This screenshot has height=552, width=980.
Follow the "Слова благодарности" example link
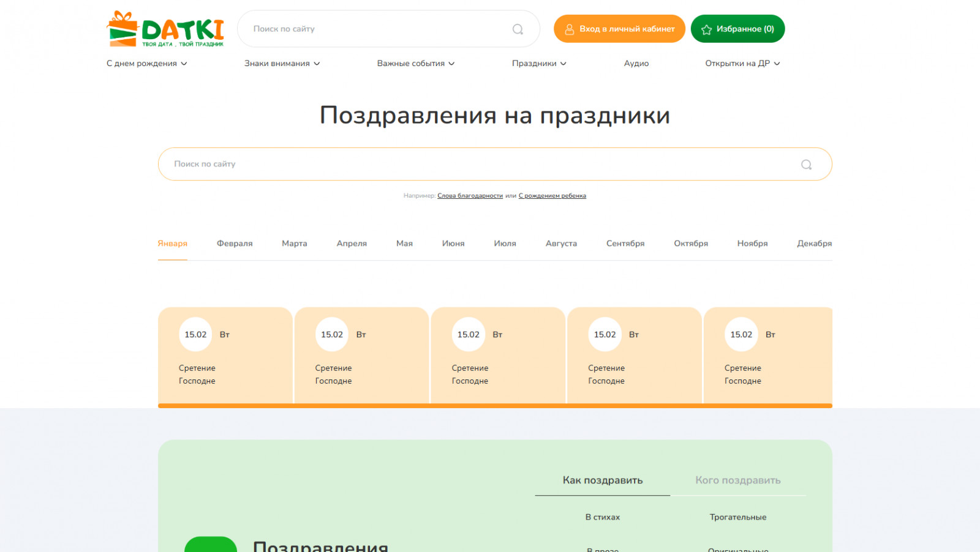coord(470,196)
